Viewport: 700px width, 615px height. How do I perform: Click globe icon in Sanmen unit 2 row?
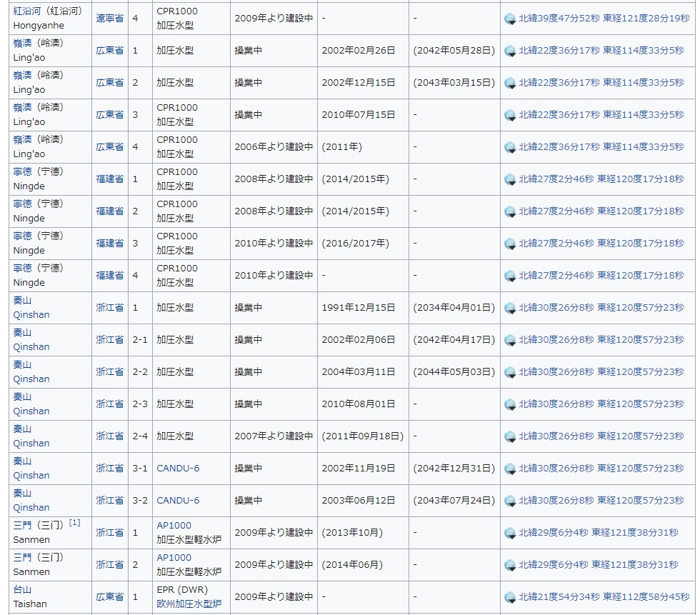click(510, 565)
